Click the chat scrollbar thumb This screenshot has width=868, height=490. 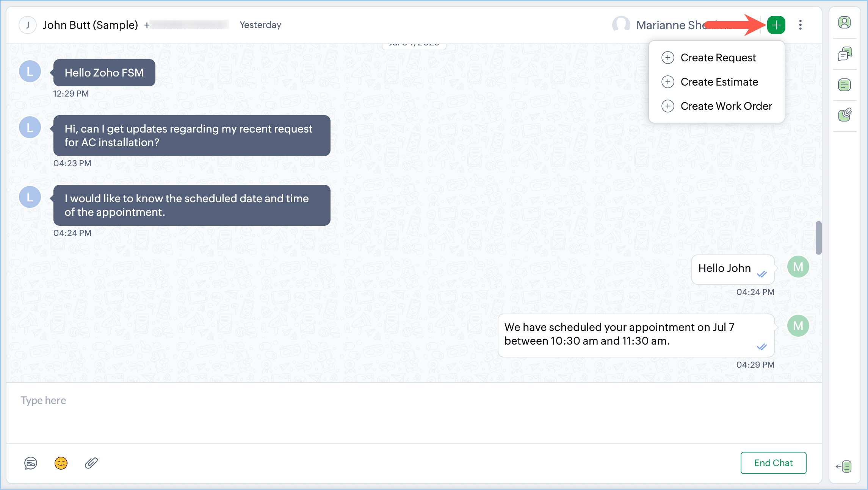pos(818,238)
